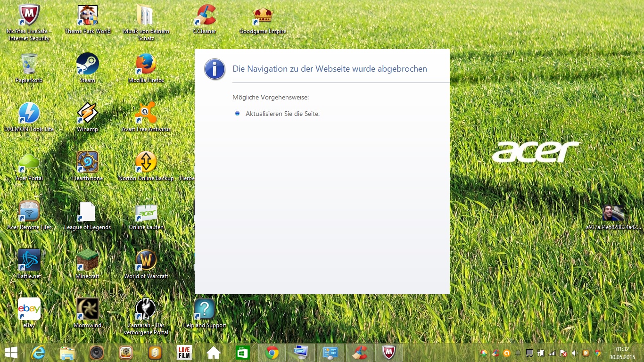Open DAEMON Tools Lite shortcut

point(29,117)
